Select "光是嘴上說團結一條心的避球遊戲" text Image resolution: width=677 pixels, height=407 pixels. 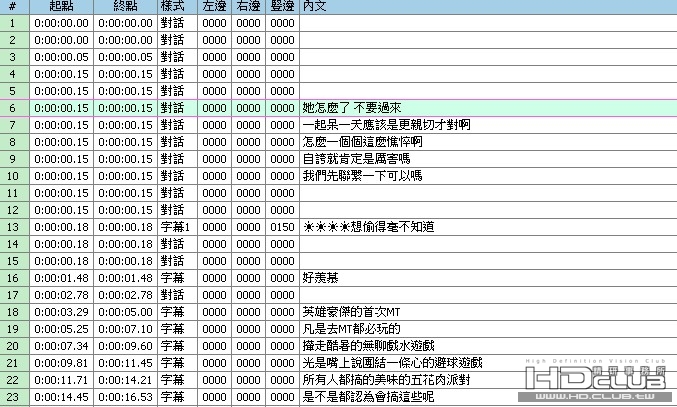click(x=392, y=363)
